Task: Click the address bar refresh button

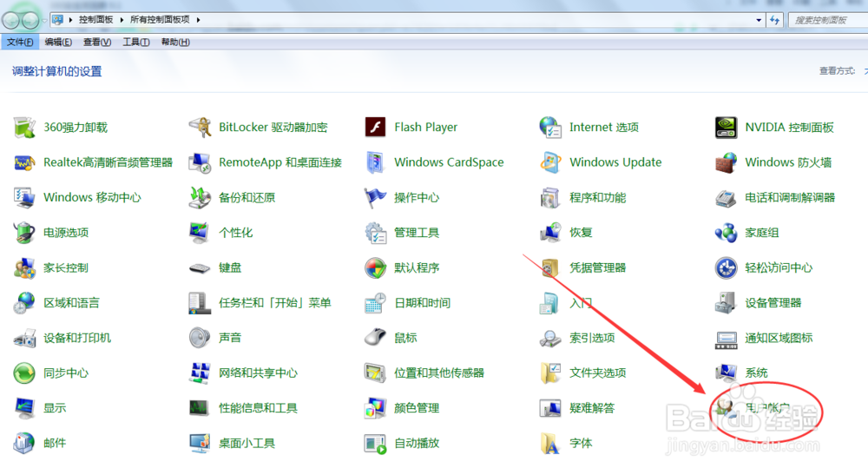Action: click(x=775, y=20)
